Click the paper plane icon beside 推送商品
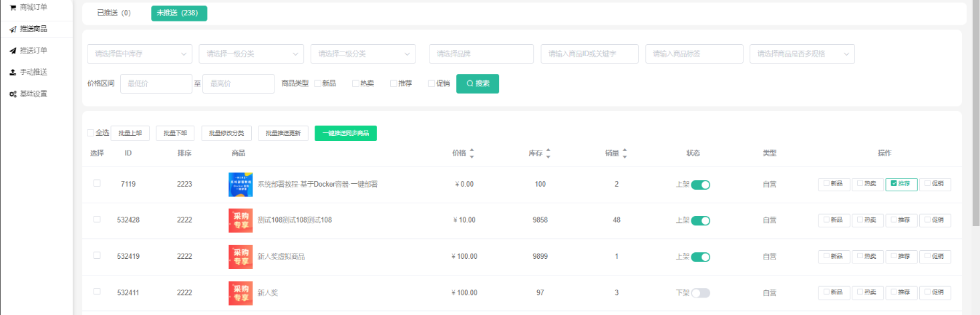The width and height of the screenshot is (980, 315). point(13,29)
